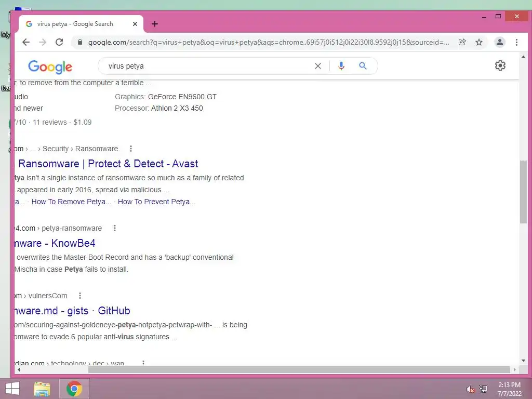Click Chrome icon in taskbar
Image resolution: width=532 pixels, height=399 pixels.
tap(74, 389)
